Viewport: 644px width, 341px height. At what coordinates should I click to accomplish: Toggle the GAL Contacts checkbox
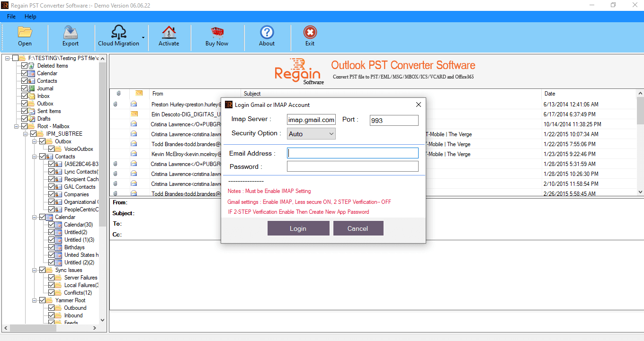click(x=51, y=187)
